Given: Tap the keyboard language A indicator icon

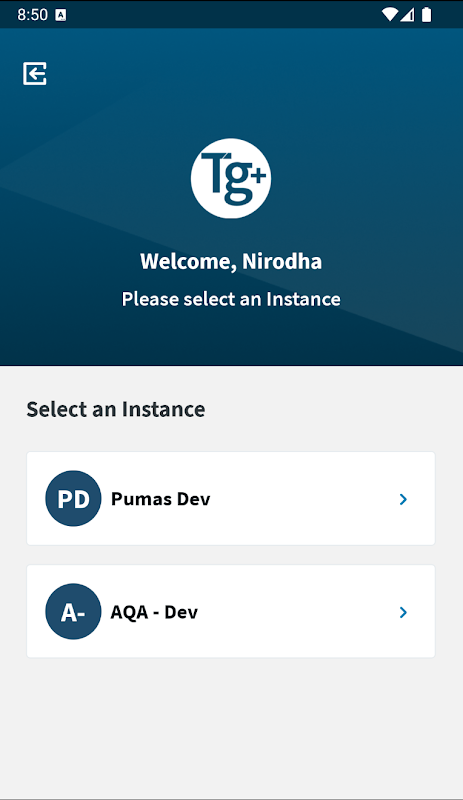Looking at the screenshot, I should (61, 15).
